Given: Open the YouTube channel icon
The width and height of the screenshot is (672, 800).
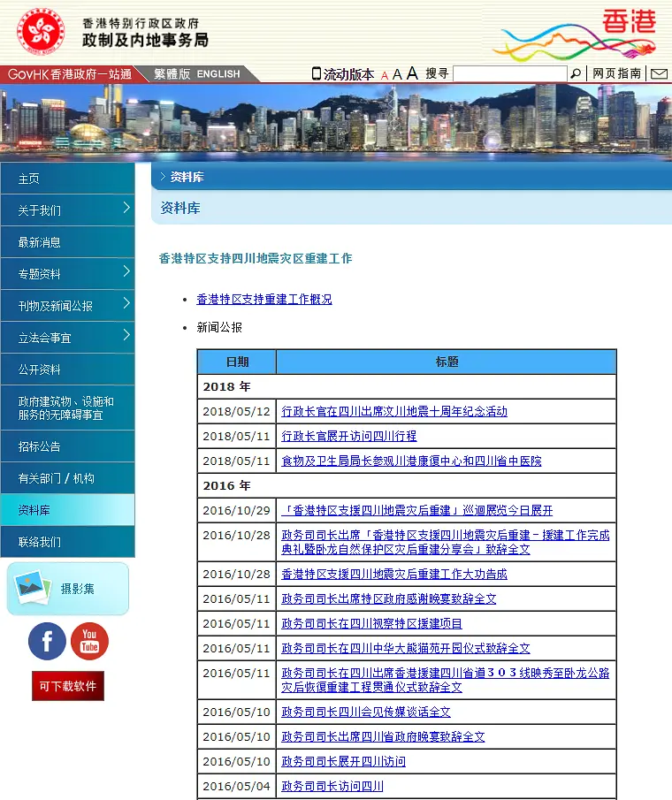Looking at the screenshot, I should pos(89,641).
